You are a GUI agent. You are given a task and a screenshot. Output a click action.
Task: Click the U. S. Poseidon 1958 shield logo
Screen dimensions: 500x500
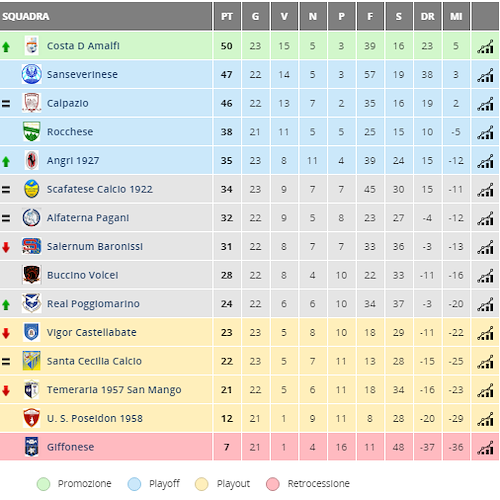click(32, 418)
